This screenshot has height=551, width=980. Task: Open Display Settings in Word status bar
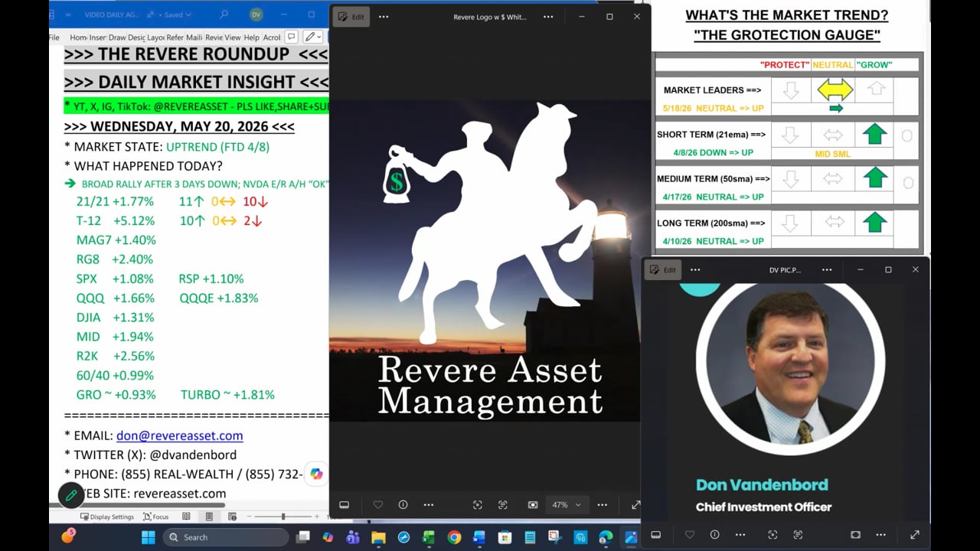tap(106, 517)
